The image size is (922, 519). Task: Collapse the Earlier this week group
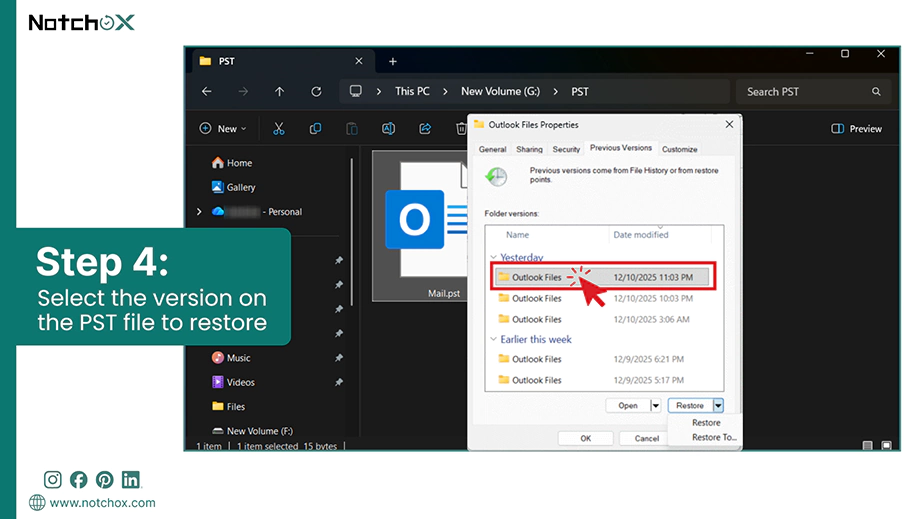(493, 339)
